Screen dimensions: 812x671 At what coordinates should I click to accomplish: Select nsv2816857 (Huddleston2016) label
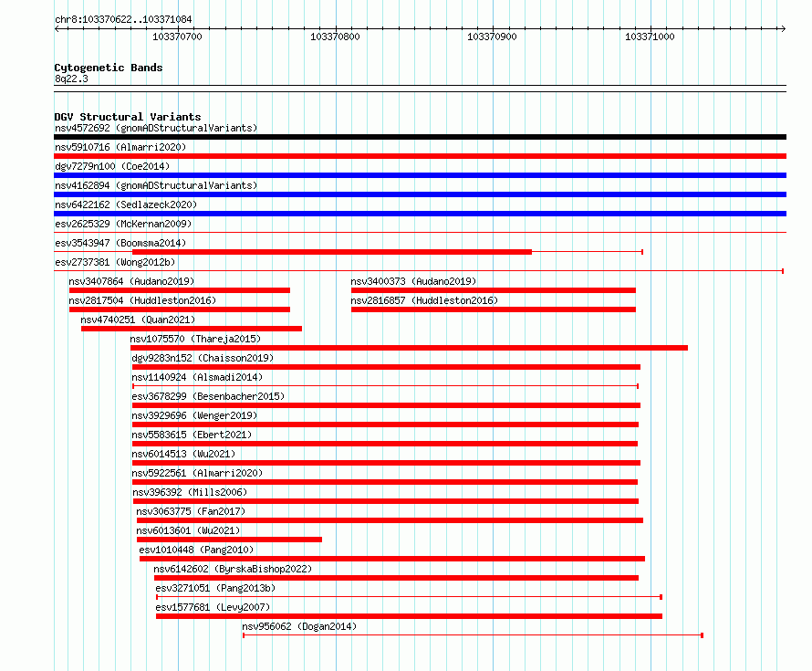click(x=424, y=300)
